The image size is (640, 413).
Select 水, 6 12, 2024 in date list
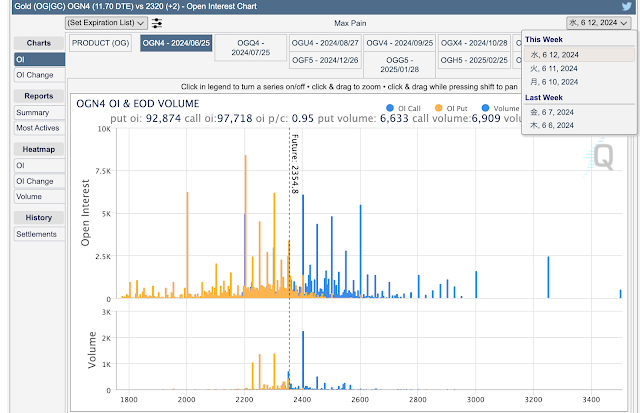click(579, 55)
